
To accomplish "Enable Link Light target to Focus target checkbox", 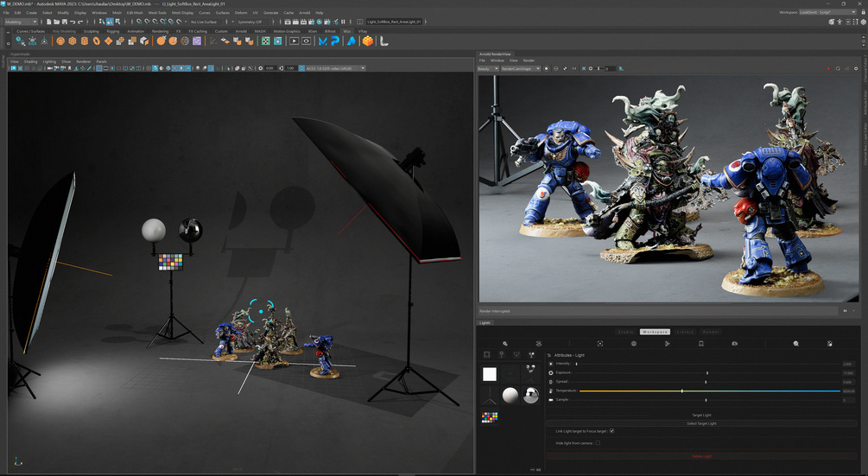I will 611,430.
